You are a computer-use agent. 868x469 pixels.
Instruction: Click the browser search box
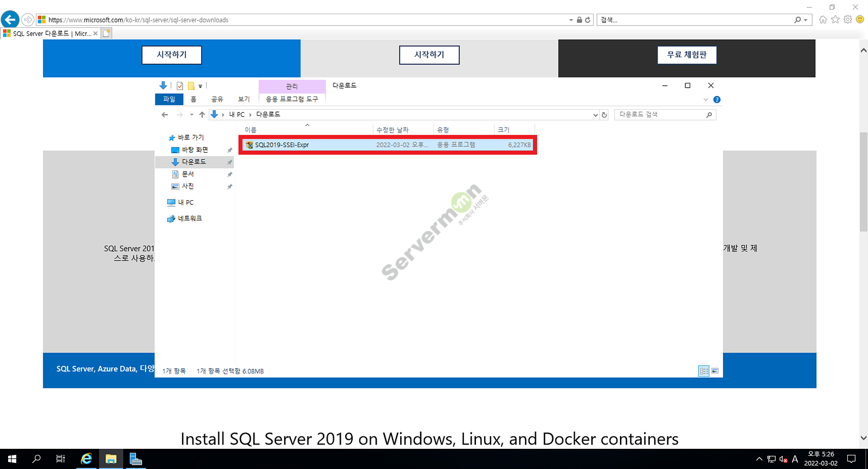click(x=695, y=20)
